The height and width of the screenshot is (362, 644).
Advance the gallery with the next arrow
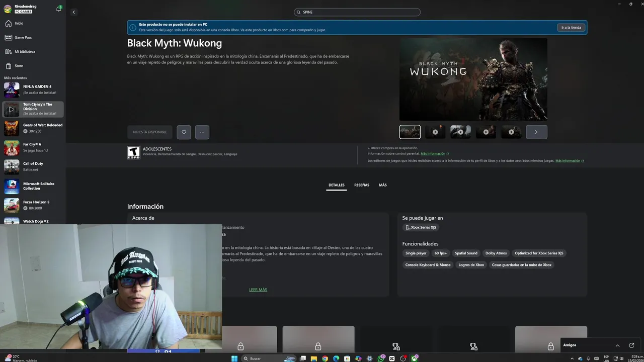536,132
